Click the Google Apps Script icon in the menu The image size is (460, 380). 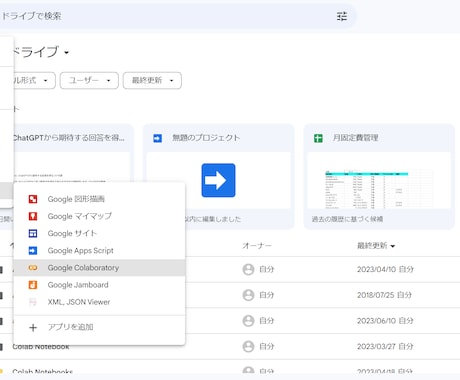coord(33,250)
